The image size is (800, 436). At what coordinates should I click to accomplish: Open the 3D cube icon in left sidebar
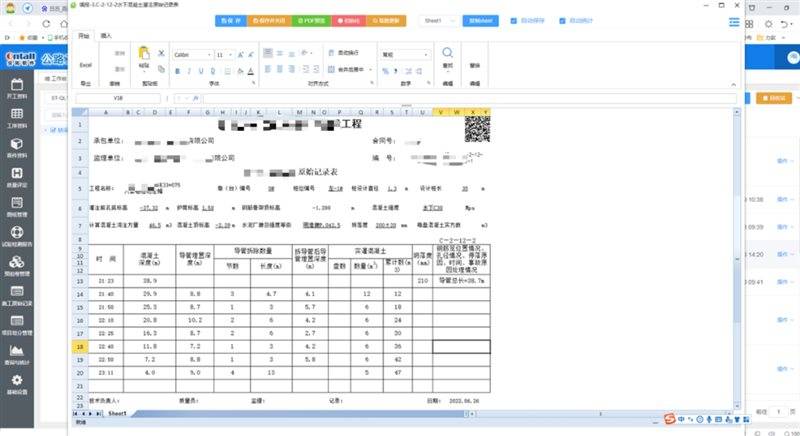click(17, 143)
